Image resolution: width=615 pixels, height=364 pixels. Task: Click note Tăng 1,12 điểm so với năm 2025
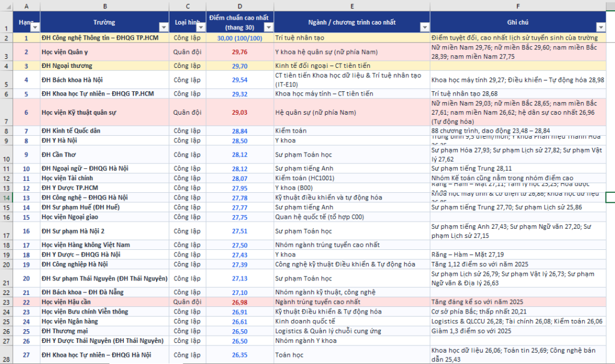(518, 264)
